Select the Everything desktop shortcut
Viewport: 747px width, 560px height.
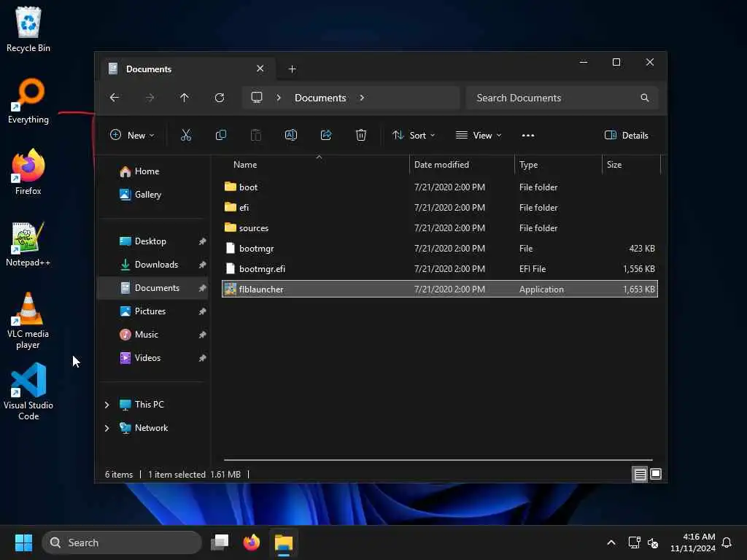pyautogui.click(x=28, y=101)
